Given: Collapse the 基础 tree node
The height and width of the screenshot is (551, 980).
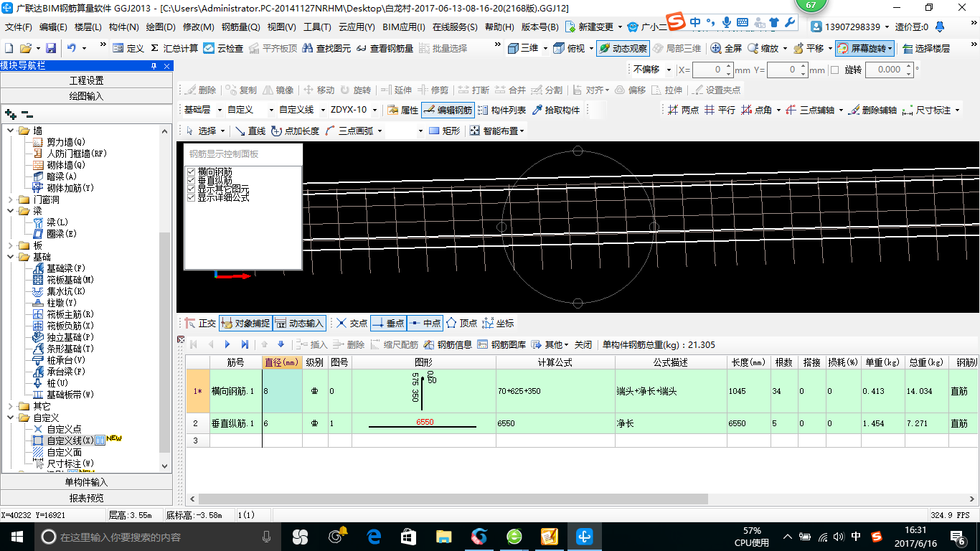Looking at the screenshot, I should (x=11, y=257).
